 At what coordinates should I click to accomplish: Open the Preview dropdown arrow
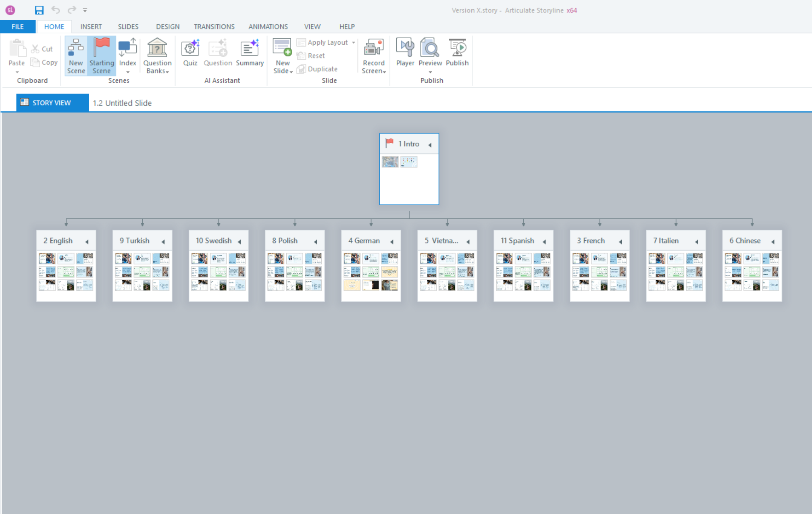pos(430,72)
